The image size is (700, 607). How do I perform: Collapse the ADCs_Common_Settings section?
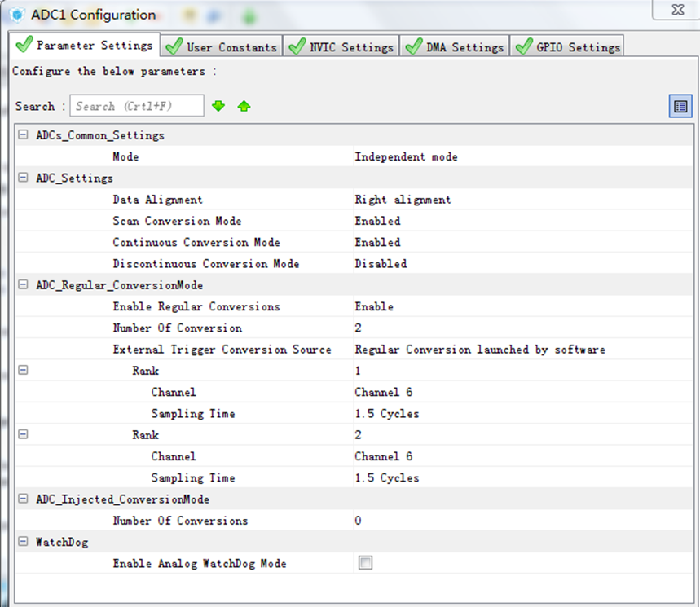(23, 135)
